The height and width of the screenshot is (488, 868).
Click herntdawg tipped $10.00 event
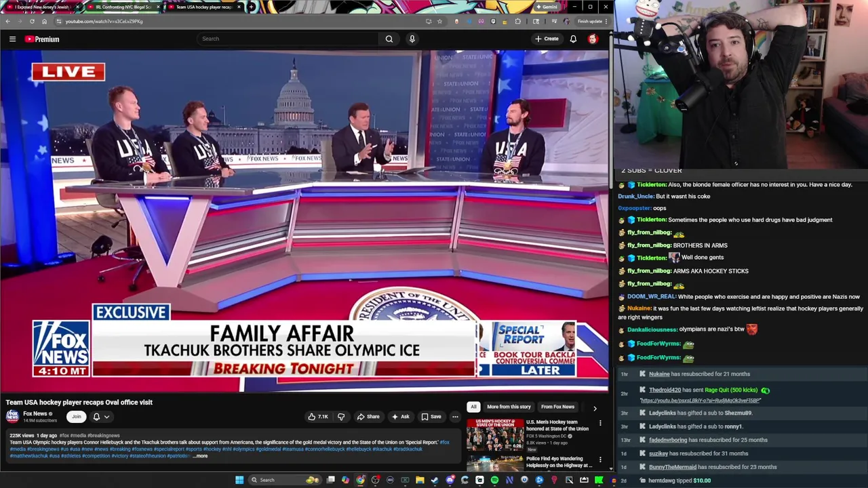tap(679, 481)
